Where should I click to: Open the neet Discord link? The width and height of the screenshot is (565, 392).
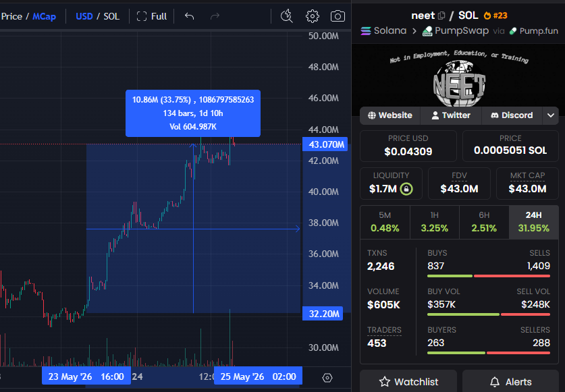pos(512,115)
